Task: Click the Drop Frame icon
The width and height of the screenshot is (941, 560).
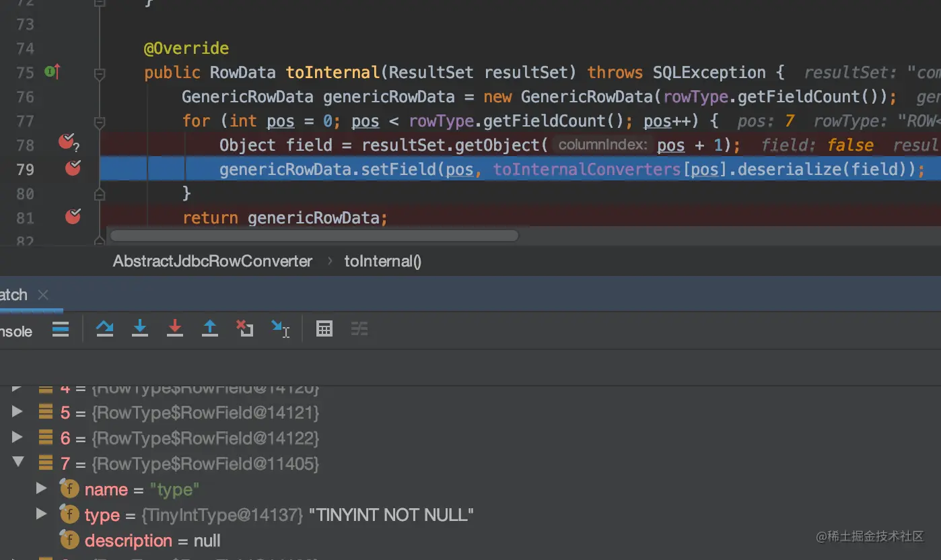Action: point(245,328)
